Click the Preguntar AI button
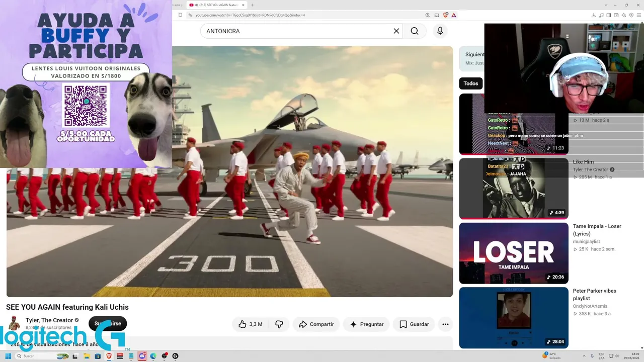 366,324
